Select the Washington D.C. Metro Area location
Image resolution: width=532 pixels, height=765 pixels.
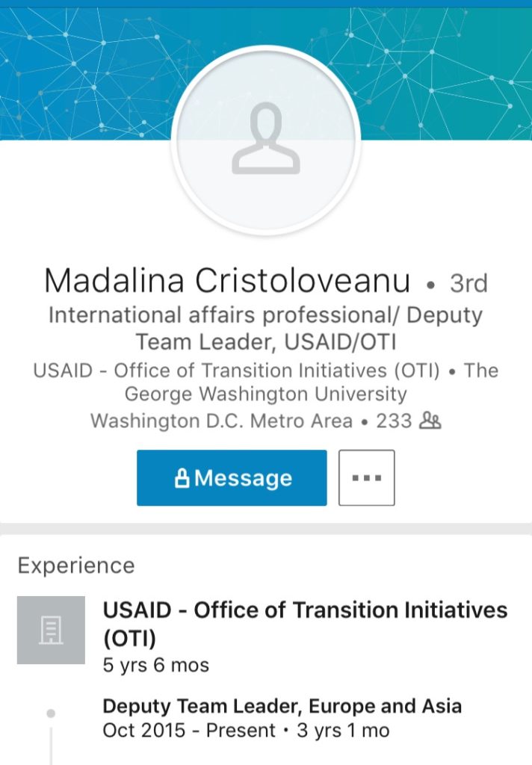point(222,421)
